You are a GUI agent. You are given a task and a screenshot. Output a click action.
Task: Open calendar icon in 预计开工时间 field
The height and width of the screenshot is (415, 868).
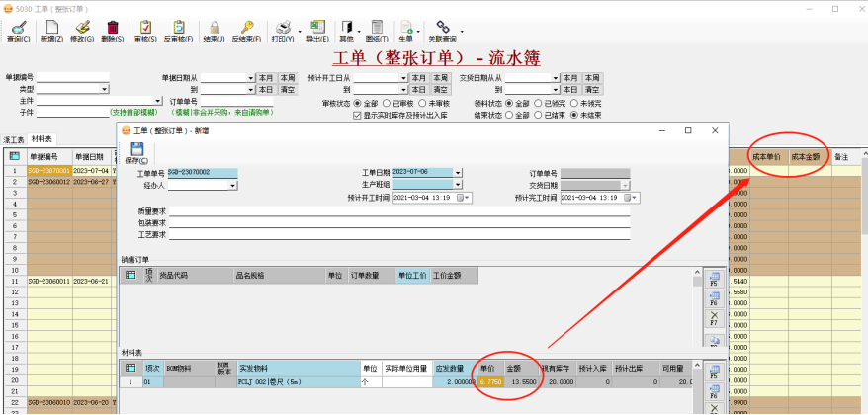(x=463, y=197)
